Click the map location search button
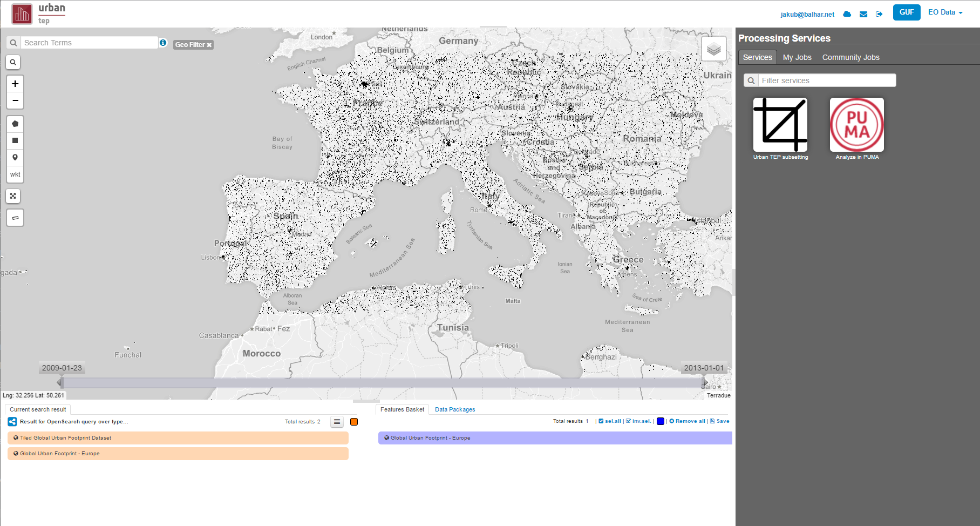The width and height of the screenshot is (980, 526). 13,62
